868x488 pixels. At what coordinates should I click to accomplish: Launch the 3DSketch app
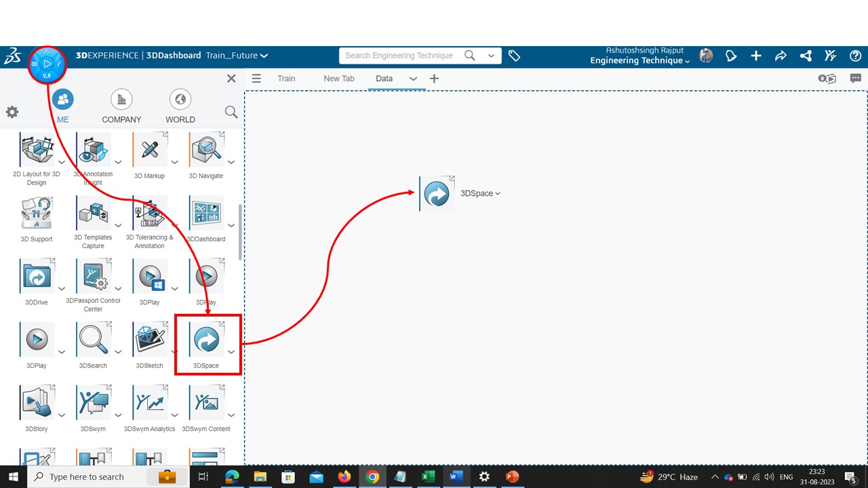(x=150, y=339)
